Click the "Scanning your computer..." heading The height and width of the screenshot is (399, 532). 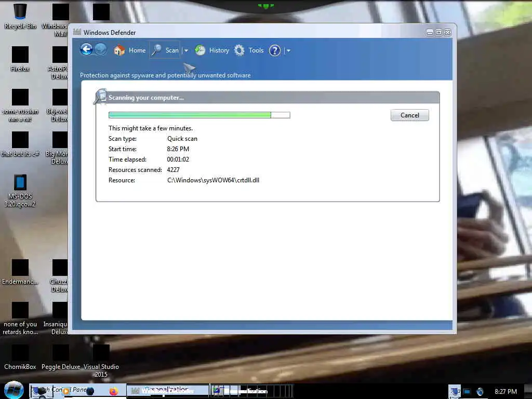point(146,98)
